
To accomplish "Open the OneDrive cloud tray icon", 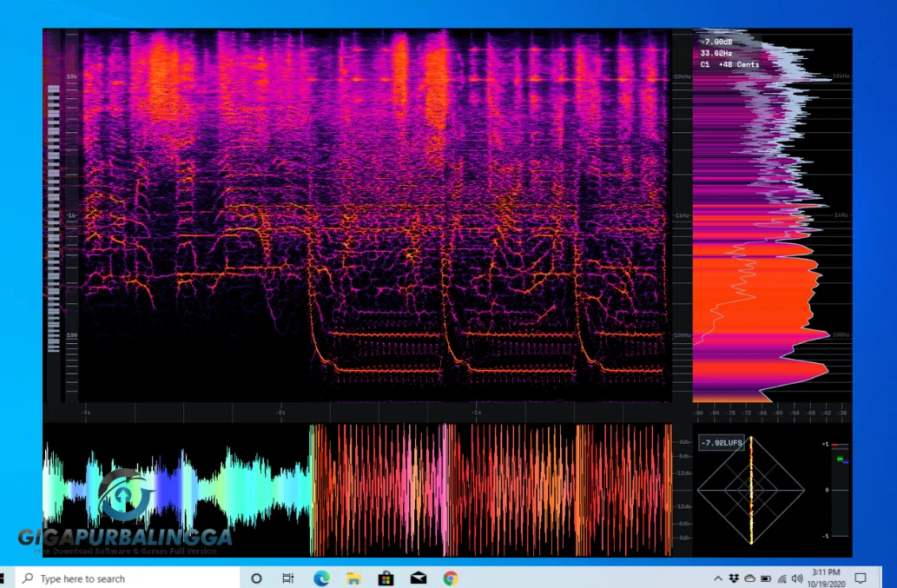I will pos(749,578).
